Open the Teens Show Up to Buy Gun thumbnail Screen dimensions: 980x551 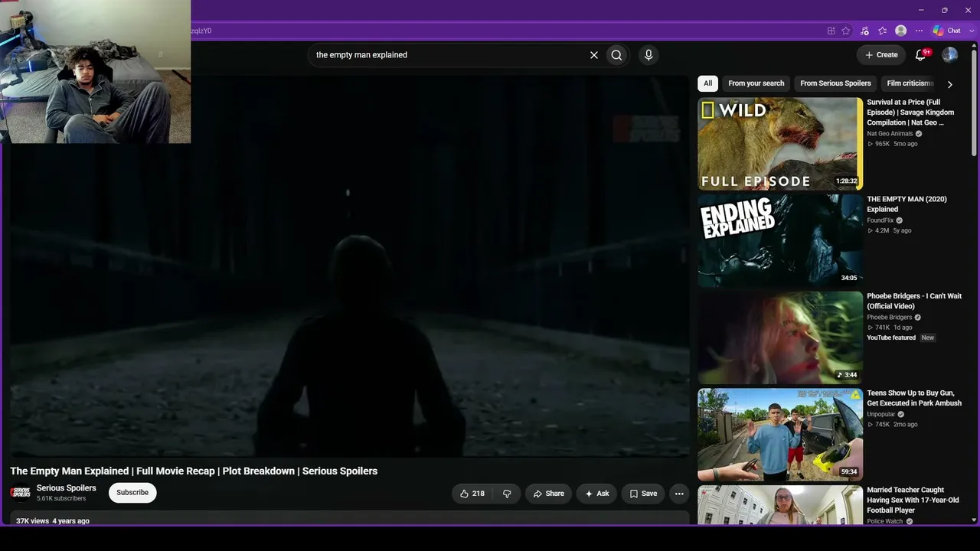click(780, 435)
